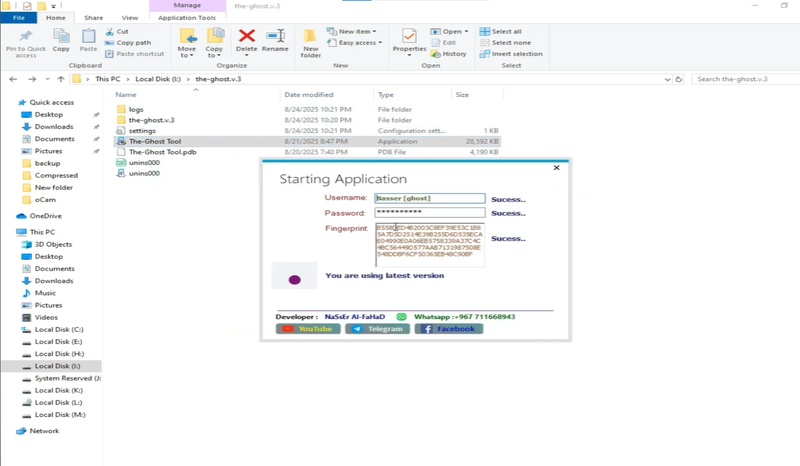Click the WhatsApp icon in dialog
Screen dimensions: 800x466
(x=402, y=316)
